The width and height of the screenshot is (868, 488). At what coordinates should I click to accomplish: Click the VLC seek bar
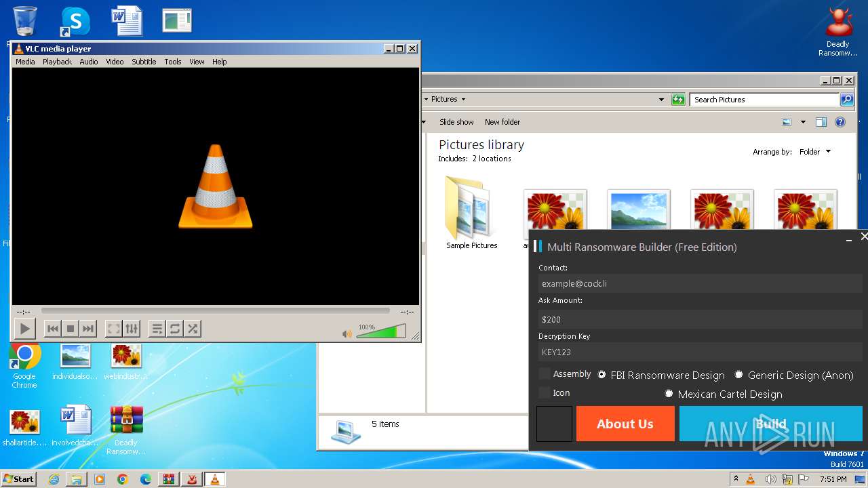point(216,311)
